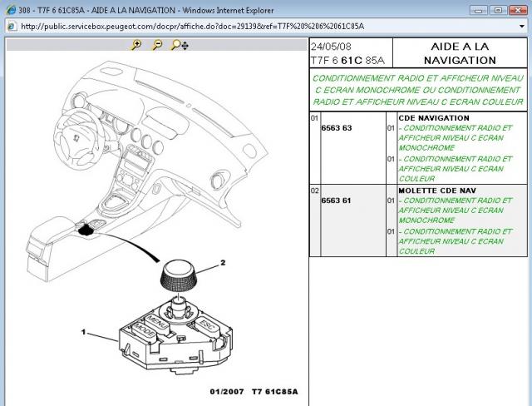Click diagram reference 01/2007 T7 61C85A
Image resolution: width=532 pixels, height=406 pixels.
click(x=254, y=391)
